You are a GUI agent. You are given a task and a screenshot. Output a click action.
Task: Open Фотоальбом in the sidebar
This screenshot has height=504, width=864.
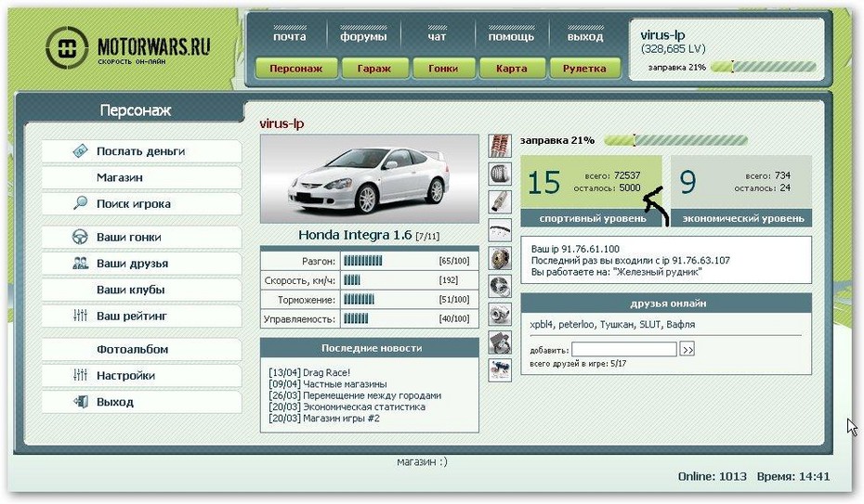click(x=141, y=349)
